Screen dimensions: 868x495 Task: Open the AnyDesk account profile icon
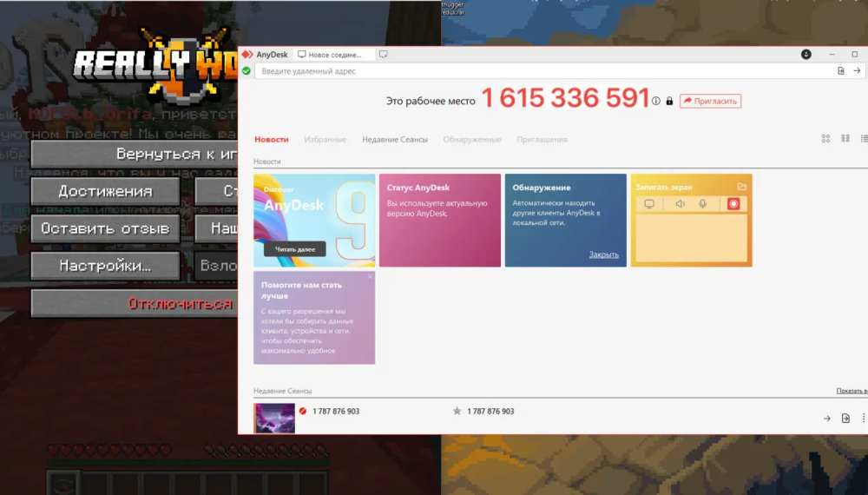[806, 54]
